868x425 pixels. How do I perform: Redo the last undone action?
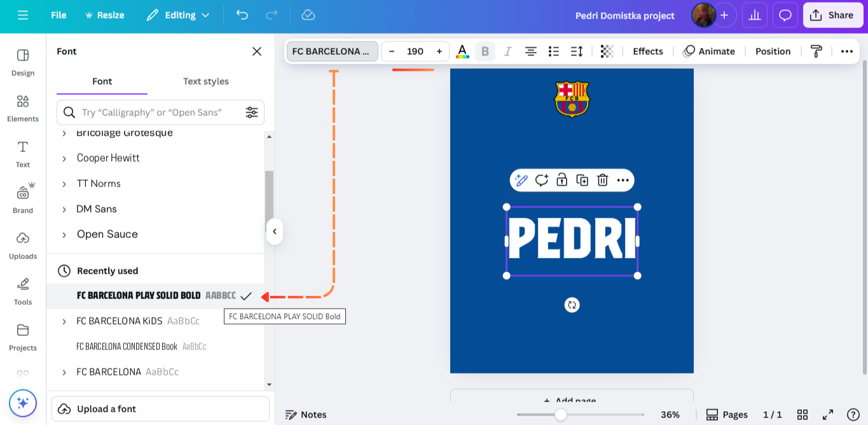coord(272,15)
